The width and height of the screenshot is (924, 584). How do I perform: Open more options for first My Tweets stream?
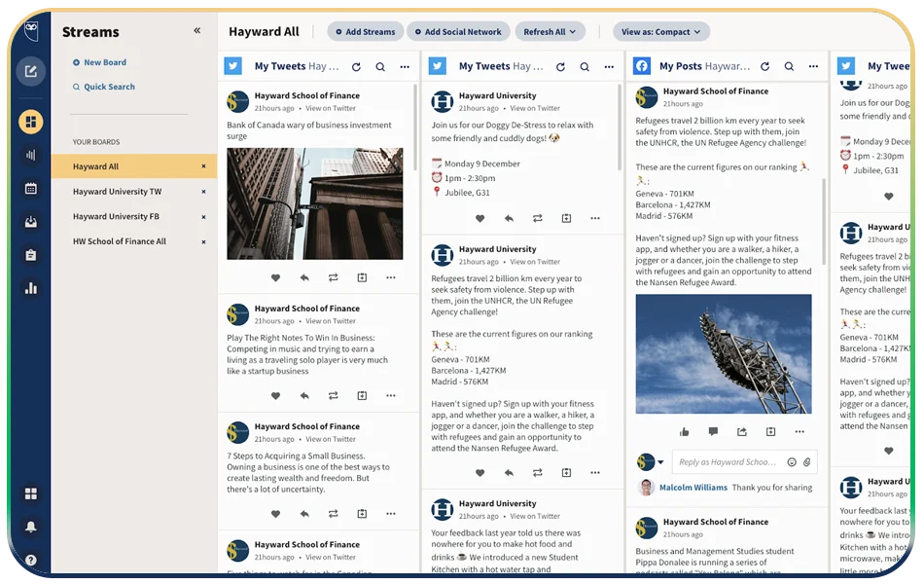click(x=405, y=66)
